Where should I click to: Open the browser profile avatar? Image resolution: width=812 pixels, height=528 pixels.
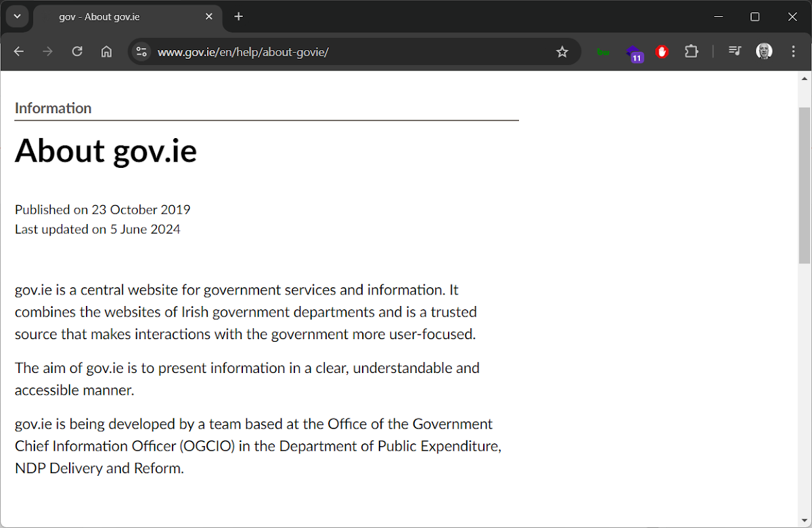click(764, 51)
